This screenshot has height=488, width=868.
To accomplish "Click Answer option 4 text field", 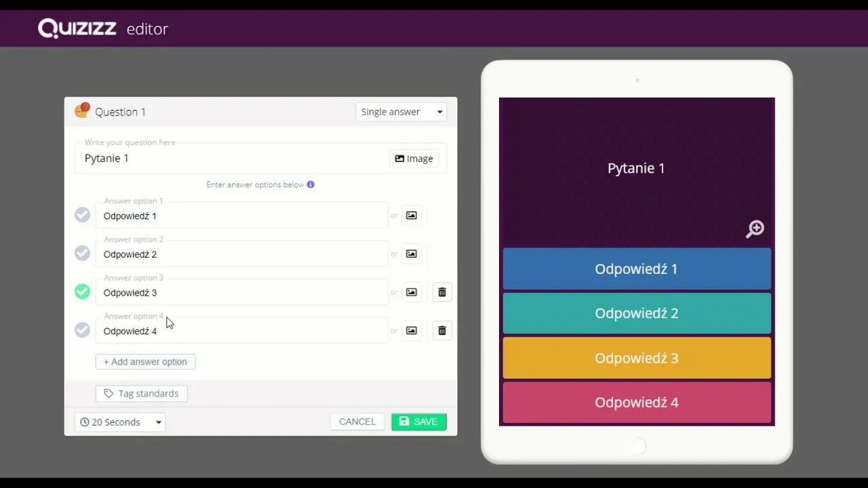I will (241, 331).
